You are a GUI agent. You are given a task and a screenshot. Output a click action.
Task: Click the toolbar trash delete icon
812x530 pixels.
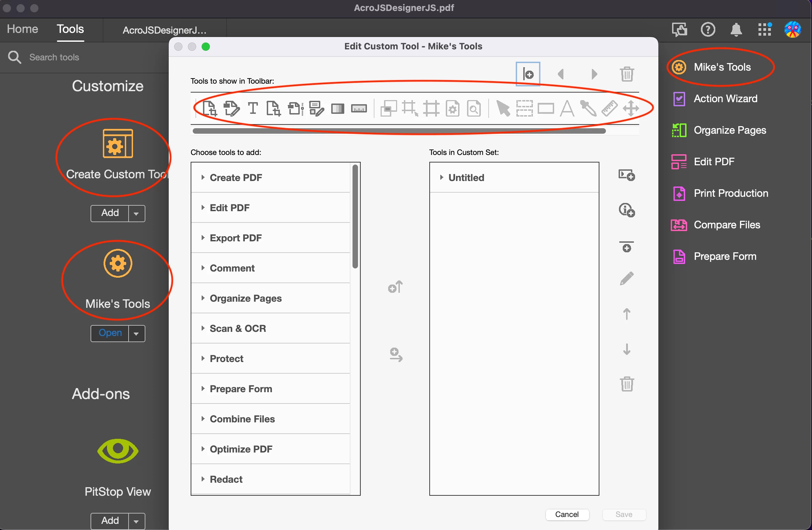pyautogui.click(x=626, y=74)
